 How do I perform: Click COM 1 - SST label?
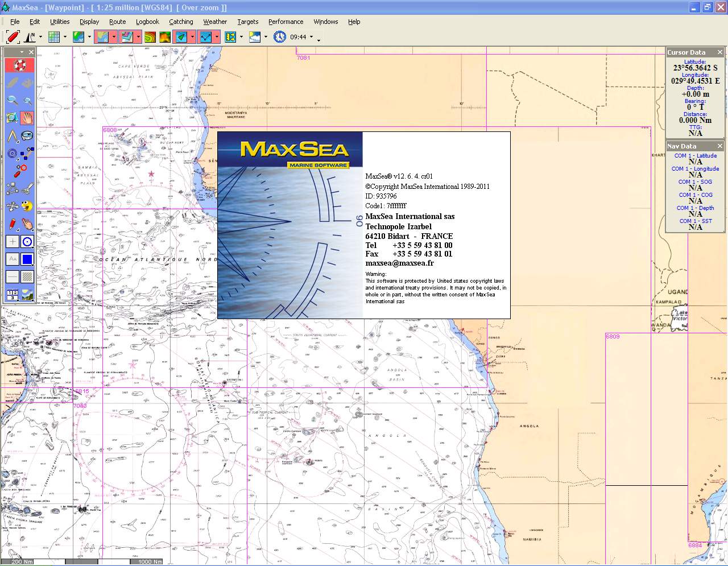(695, 221)
